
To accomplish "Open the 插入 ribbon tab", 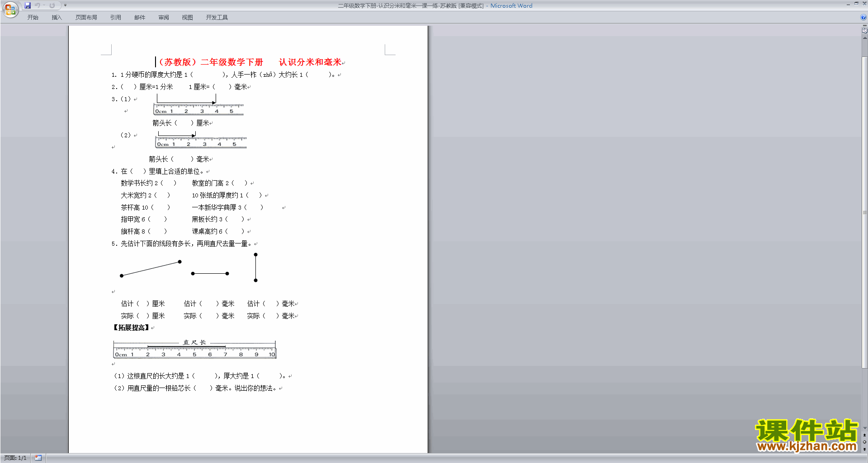I will pos(57,18).
